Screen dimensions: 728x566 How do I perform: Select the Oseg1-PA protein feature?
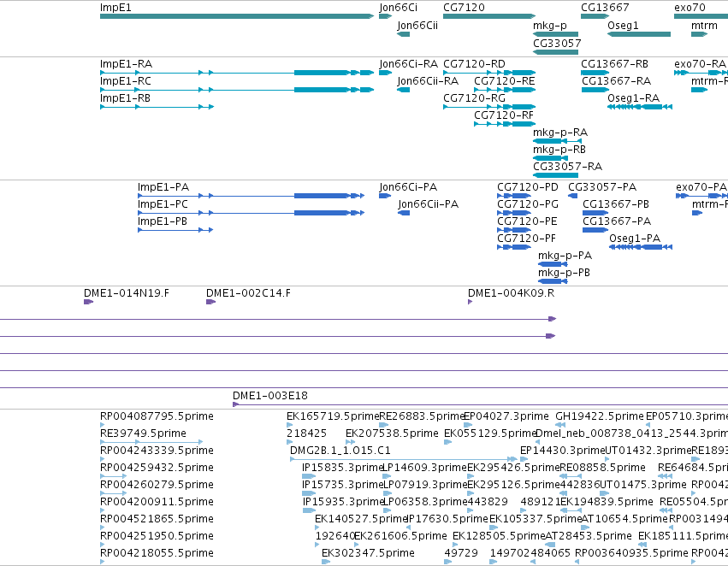pyautogui.click(x=641, y=247)
